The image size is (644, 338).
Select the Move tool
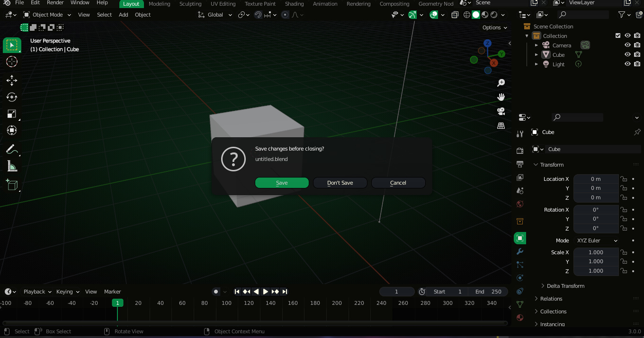coord(12,80)
